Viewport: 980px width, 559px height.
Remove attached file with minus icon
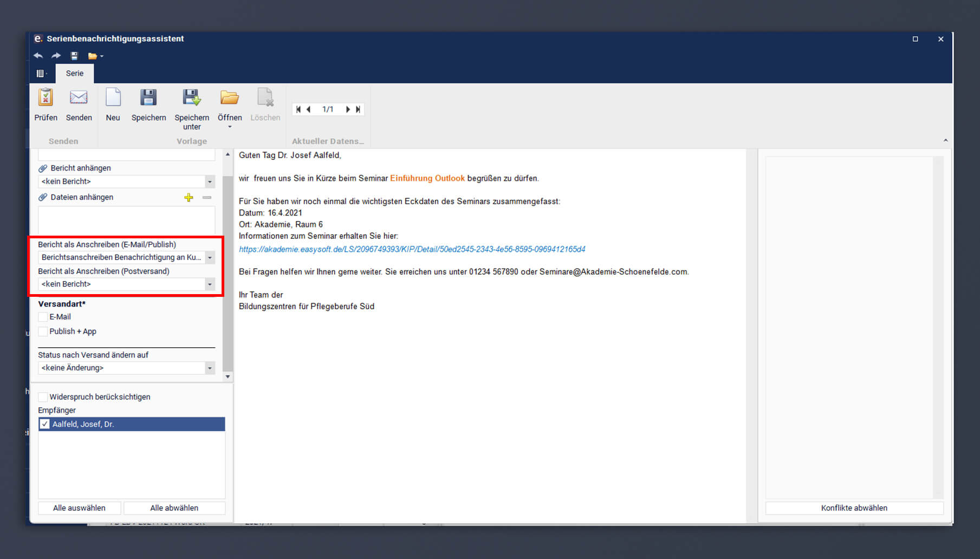tap(207, 198)
